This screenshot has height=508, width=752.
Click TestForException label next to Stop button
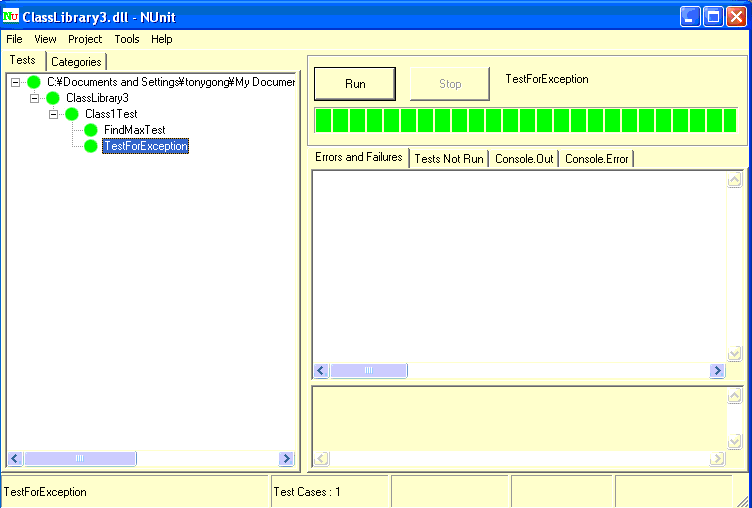[547, 79]
